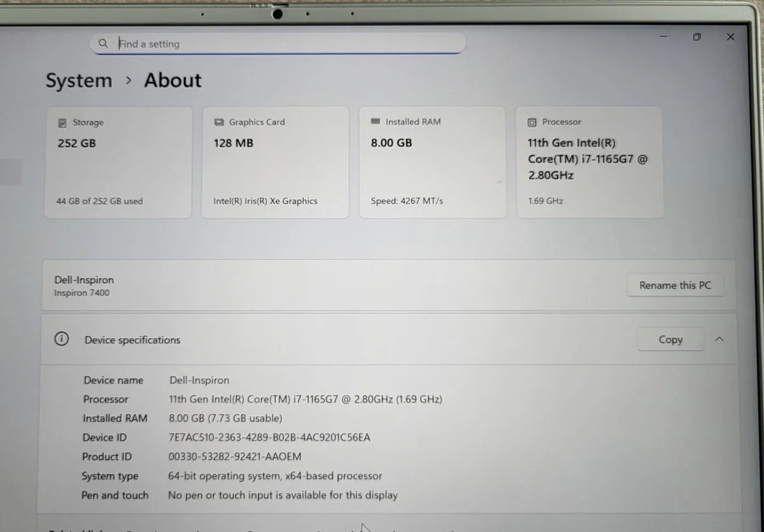764x532 pixels.
Task: Collapse the Device specifications section
Action: [719, 339]
